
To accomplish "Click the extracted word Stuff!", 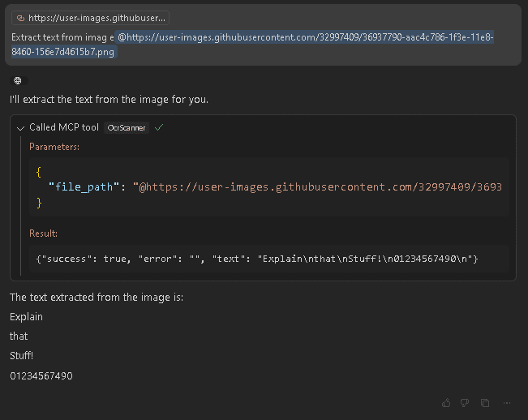I will pyautogui.click(x=22, y=356).
